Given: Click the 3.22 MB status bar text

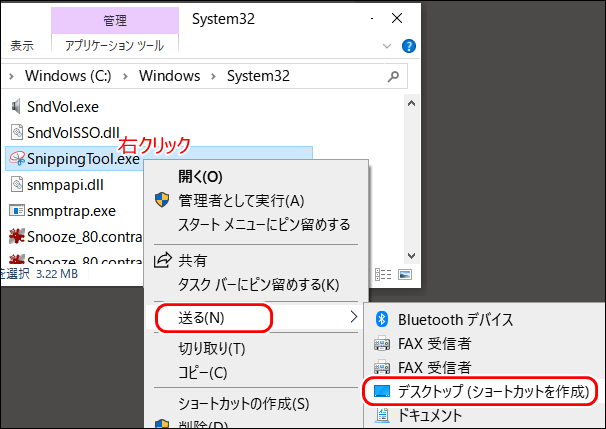Looking at the screenshot, I should (57, 274).
